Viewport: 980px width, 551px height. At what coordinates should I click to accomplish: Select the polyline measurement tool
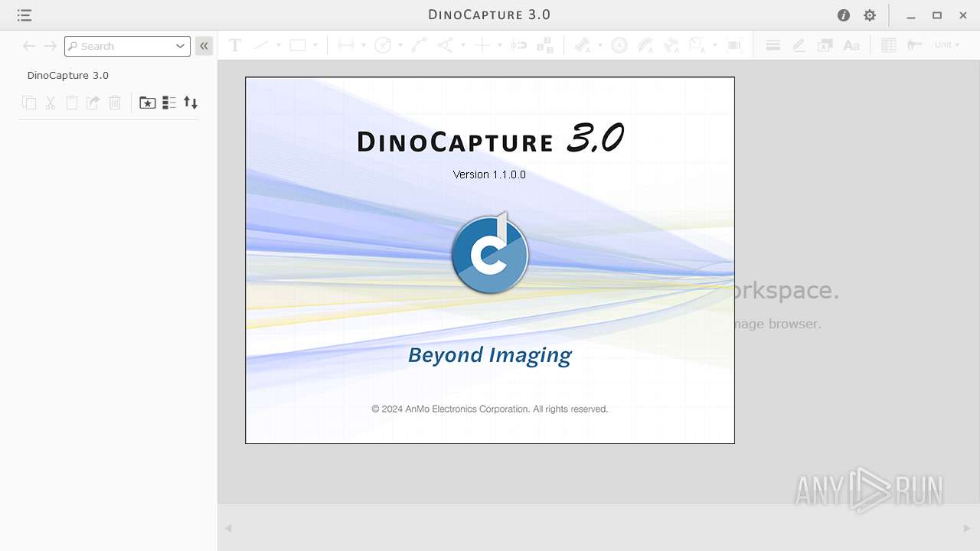pos(419,45)
